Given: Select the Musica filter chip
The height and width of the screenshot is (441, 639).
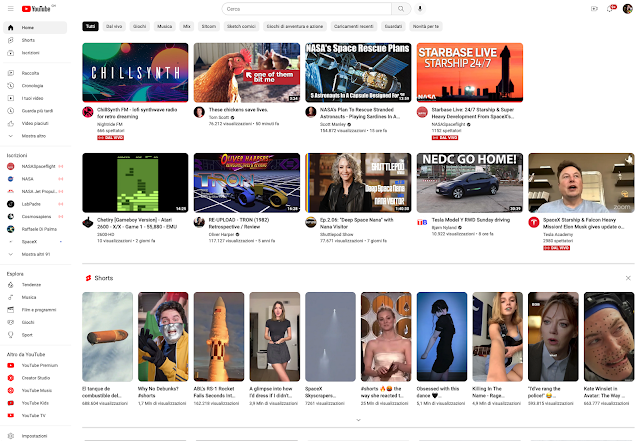Looking at the screenshot, I should click(x=163, y=27).
